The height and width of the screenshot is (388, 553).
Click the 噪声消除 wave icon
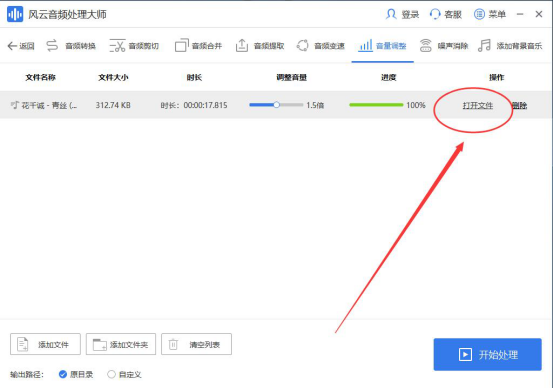pyautogui.click(x=426, y=46)
